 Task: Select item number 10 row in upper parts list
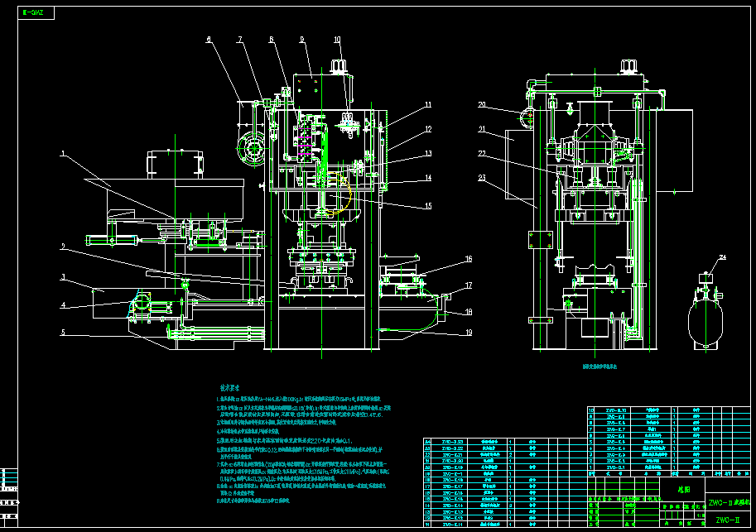669,410
